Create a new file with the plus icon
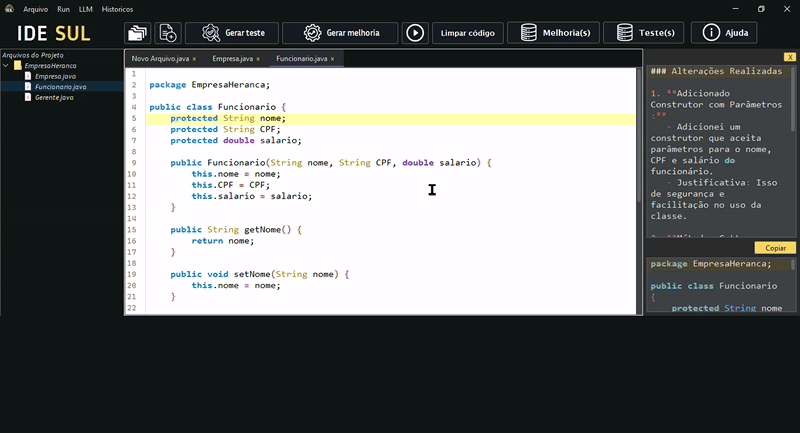Screen dimensions: 800x433 pos(167,33)
